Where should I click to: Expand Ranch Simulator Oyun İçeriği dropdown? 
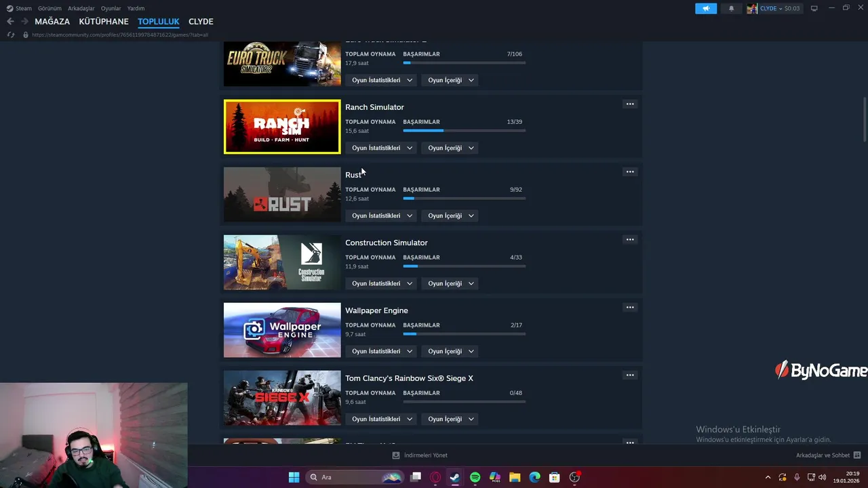451,148
